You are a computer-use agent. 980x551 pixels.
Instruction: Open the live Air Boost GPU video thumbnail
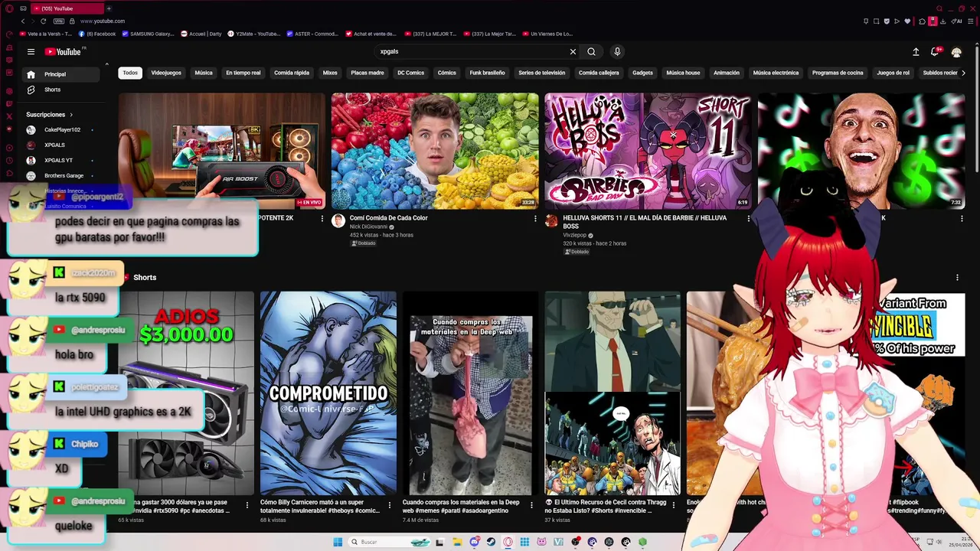pos(222,151)
